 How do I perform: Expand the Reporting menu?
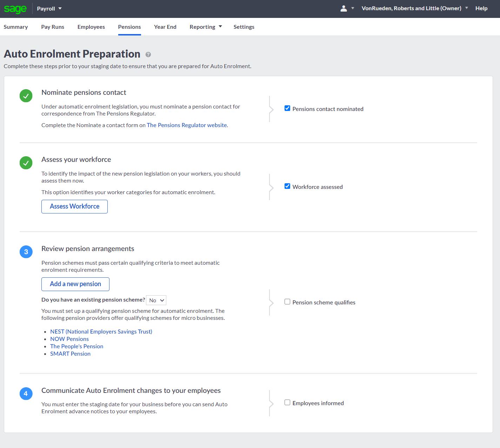coord(206,27)
